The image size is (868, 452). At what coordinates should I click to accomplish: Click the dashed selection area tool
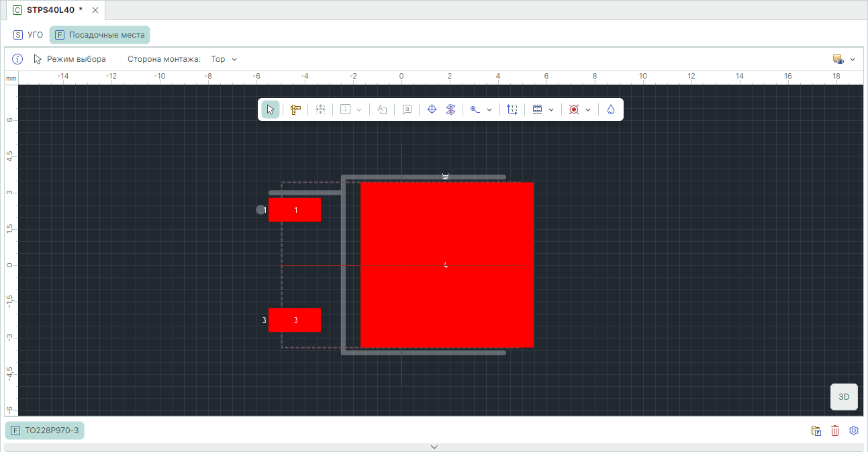pyautogui.click(x=512, y=109)
